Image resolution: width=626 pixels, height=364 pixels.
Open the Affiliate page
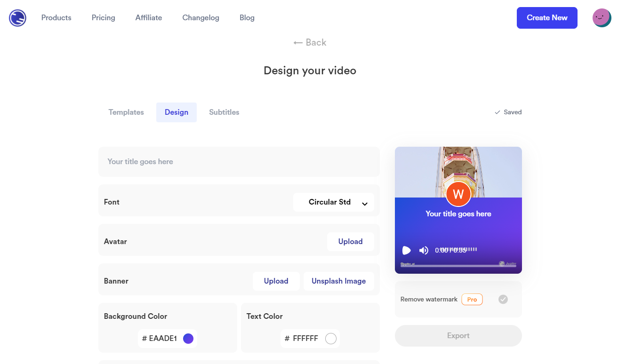point(149,18)
